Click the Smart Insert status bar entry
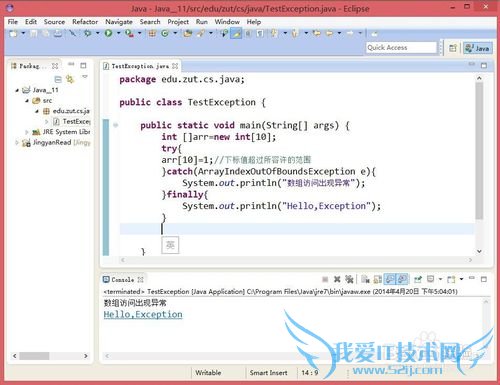 tap(268, 373)
